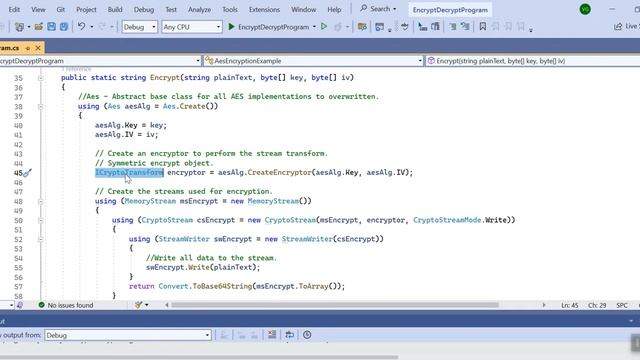This screenshot has width=640, height=360.
Task: Collapse the StreamWriter using block at line 52
Action: (40, 239)
